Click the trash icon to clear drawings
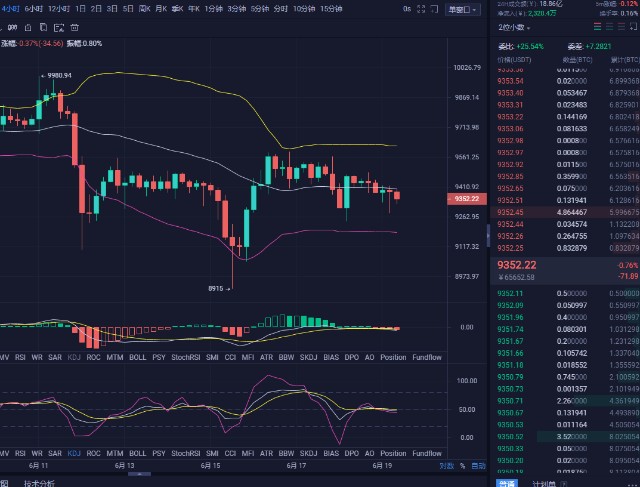Viewport: 640px width, 487px height. coord(74,28)
